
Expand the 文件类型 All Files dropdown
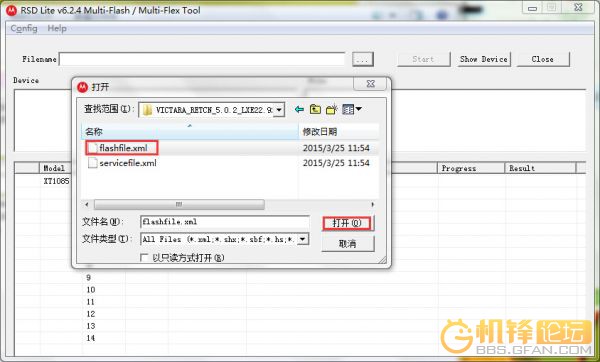303,239
